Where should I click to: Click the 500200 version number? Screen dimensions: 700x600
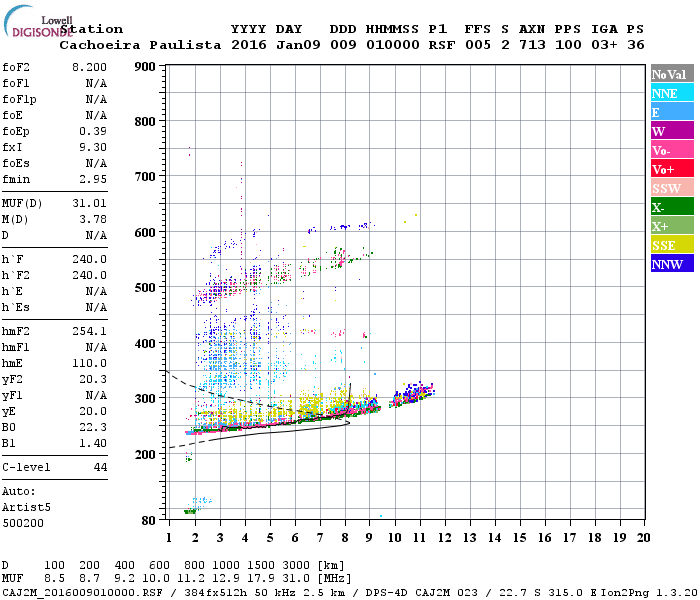point(23,523)
